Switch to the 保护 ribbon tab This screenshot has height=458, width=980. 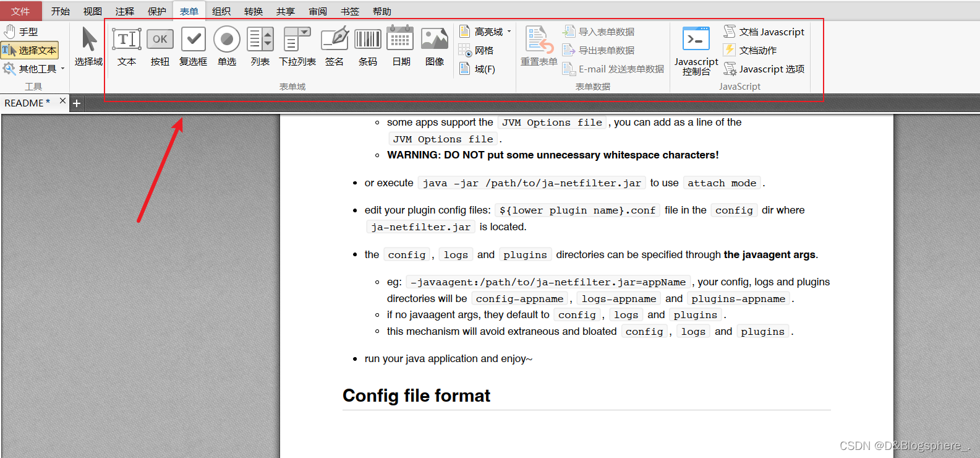point(157,11)
